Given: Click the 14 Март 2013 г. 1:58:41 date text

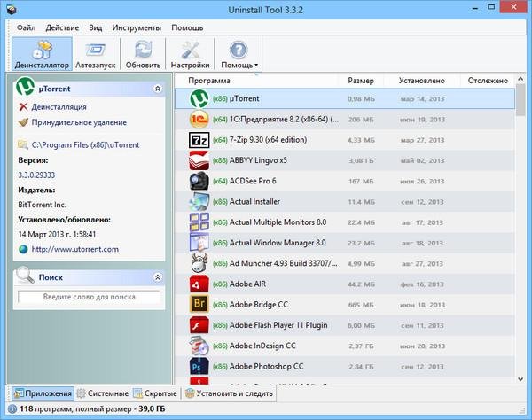Looking at the screenshot, I should click(57, 234).
